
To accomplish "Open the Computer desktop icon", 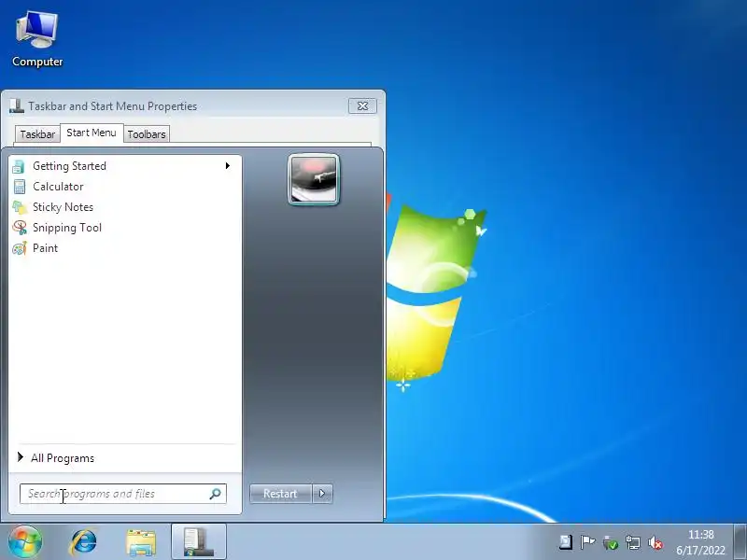I will point(37,39).
